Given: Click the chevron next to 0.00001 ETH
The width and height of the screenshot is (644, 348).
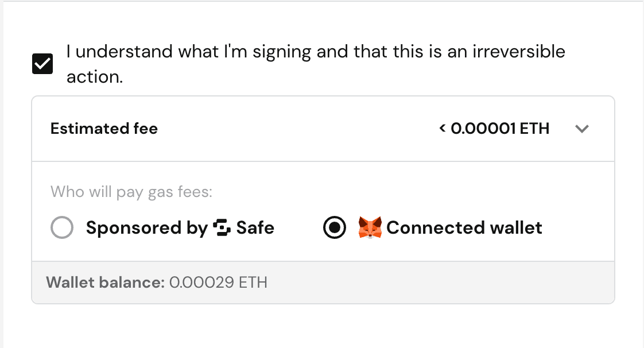Looking at the screenshot, I should click(x=582, y=129).
